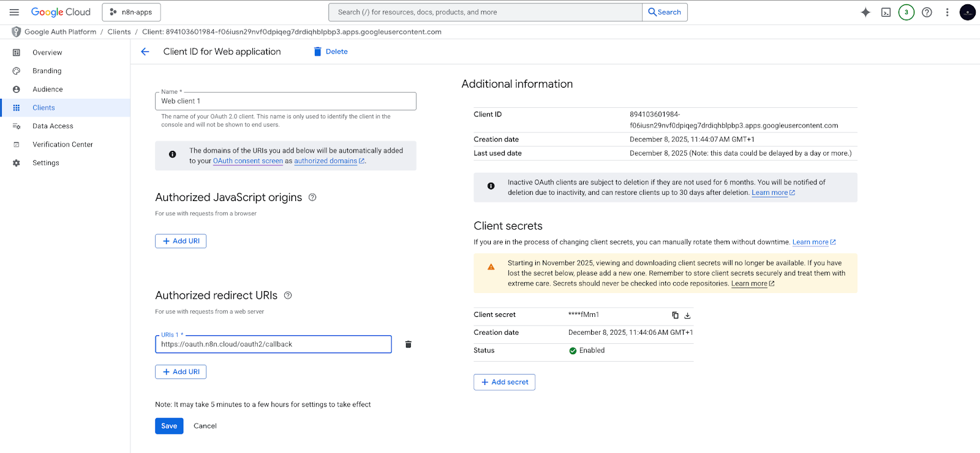Open the authorized domains link
The width and height of the screenshot is (980, 453).
[x=329, y=161]
